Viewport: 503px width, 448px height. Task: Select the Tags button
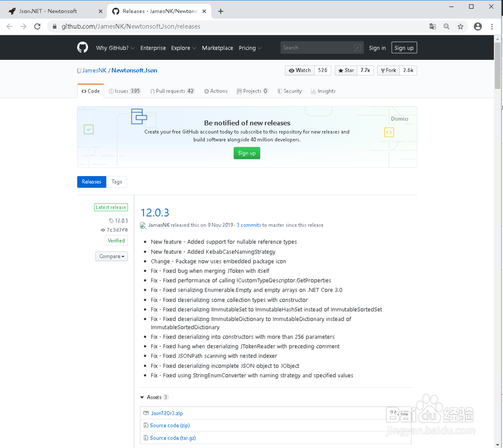point(117,182)
